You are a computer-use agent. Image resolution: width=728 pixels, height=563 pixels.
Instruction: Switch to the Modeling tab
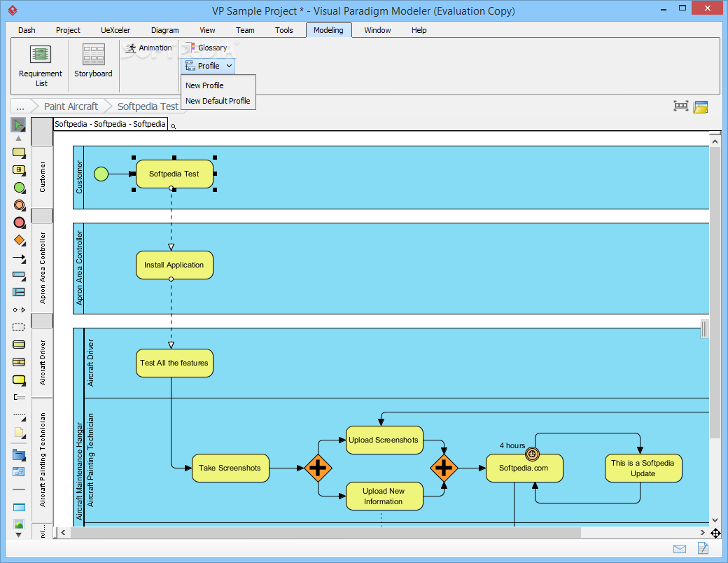pos(329,30)
